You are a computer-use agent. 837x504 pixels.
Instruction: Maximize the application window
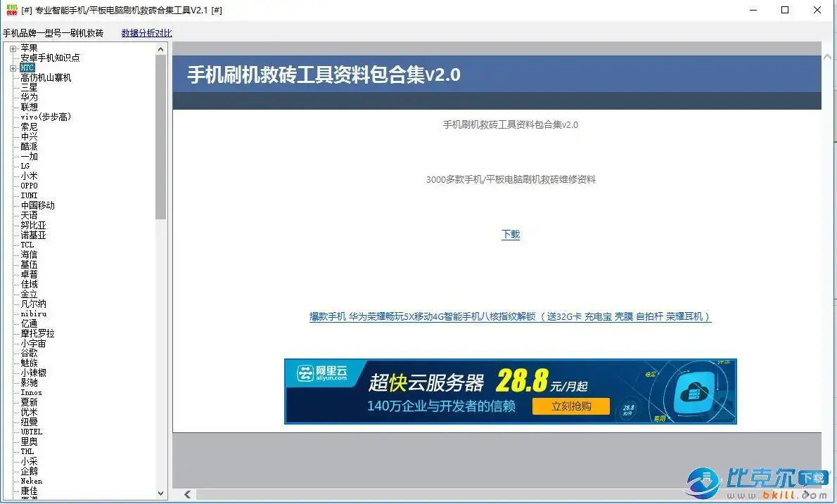(x=785, y=10)
